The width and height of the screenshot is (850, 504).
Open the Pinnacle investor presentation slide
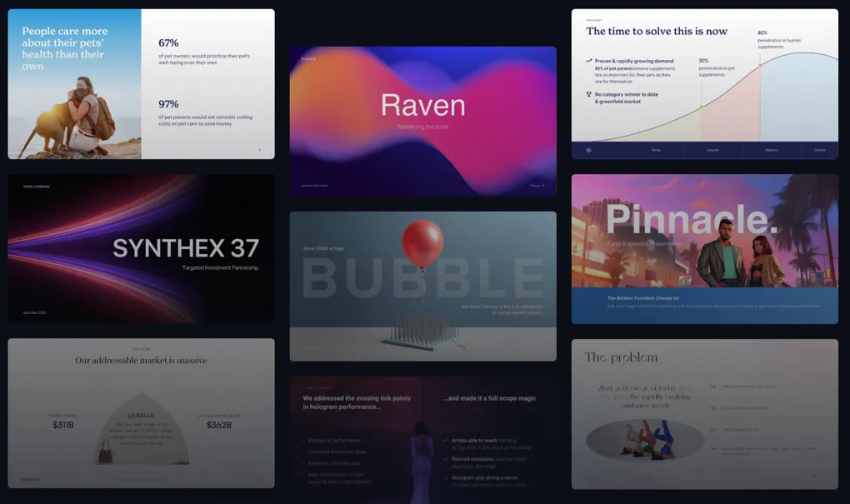coord(705,249)
